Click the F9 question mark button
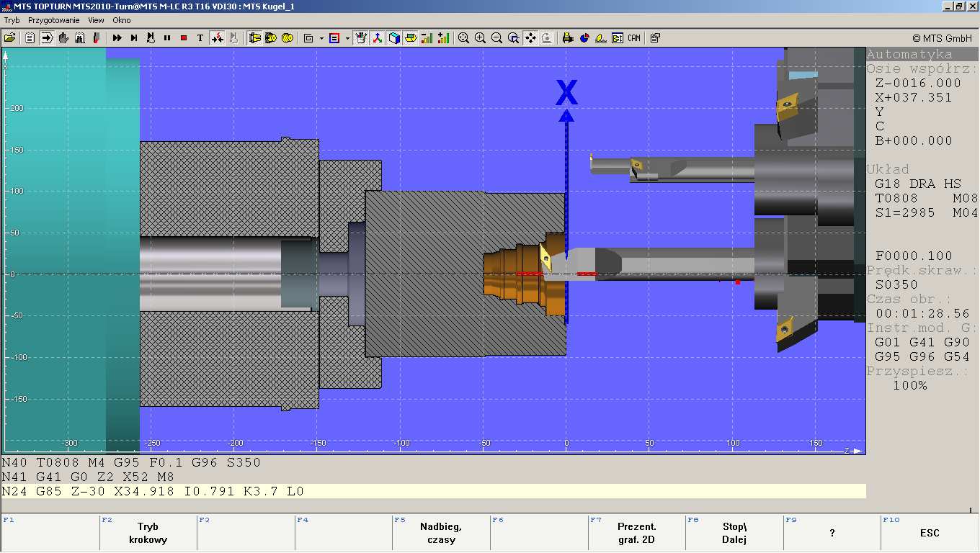The width and height of the screenshot is (980, 553). [x=832, y=533]
